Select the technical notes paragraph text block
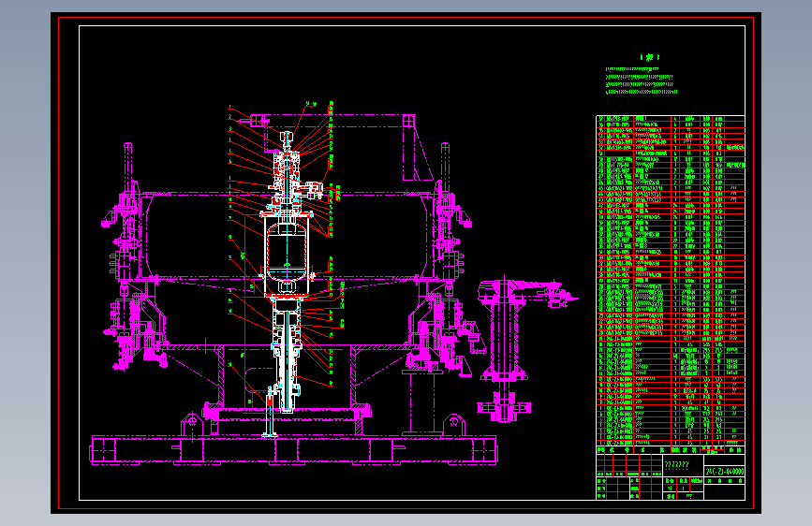Viewport: 812px width, 526px height. pos(642,80)
